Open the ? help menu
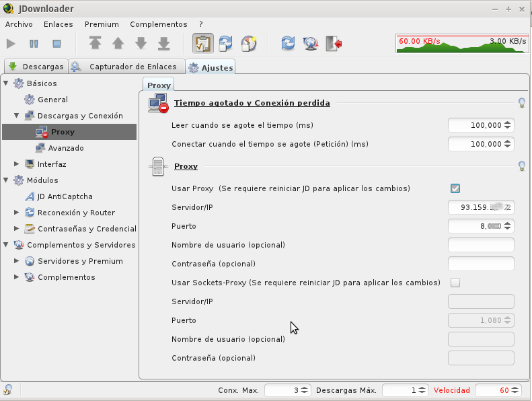 click(201, 24)
